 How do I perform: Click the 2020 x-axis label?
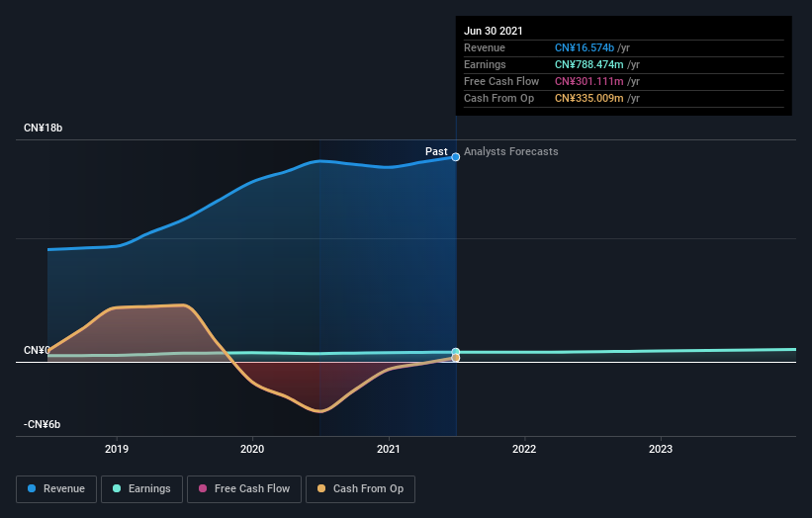point(252,449)
